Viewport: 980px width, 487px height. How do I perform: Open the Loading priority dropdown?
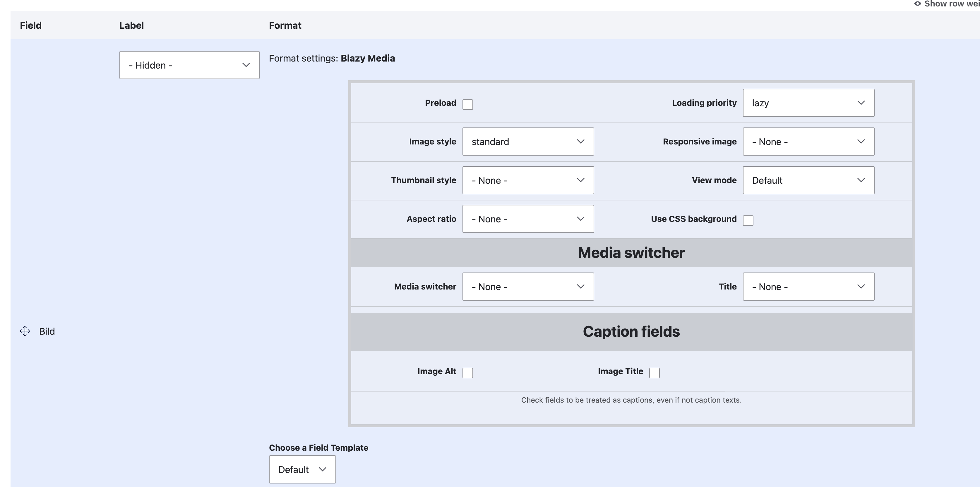(x=808, y=103)
